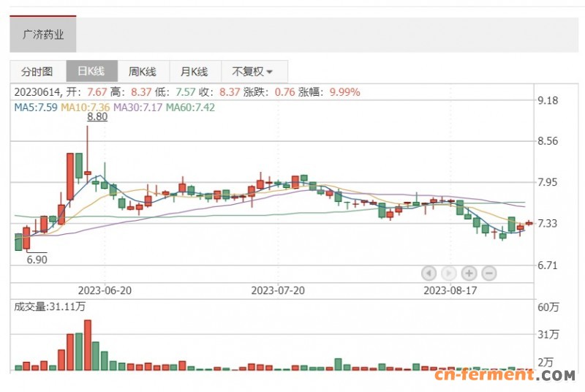Zoom in with the plus icon
585x392 pixels.
coord(469,273)
